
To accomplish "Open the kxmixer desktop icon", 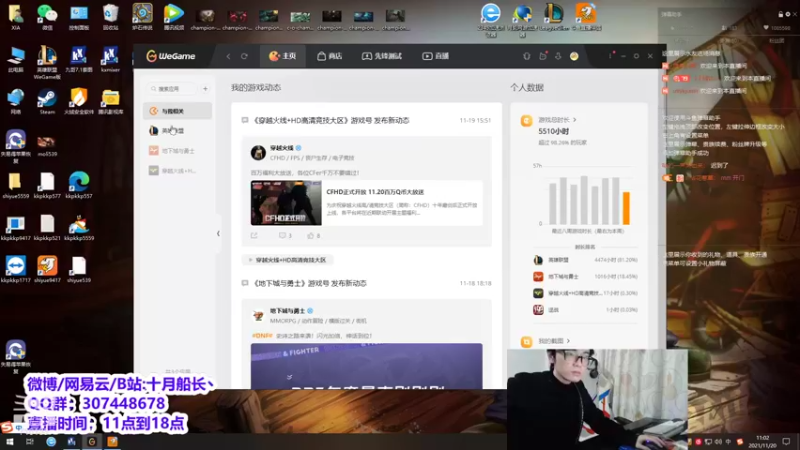I will (110, 59).
